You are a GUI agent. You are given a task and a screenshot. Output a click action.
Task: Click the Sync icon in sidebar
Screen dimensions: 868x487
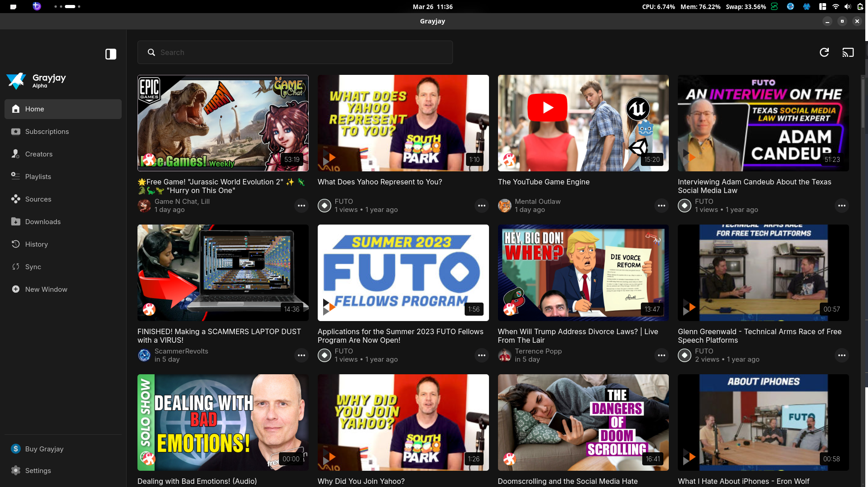[x=16, y=266]
